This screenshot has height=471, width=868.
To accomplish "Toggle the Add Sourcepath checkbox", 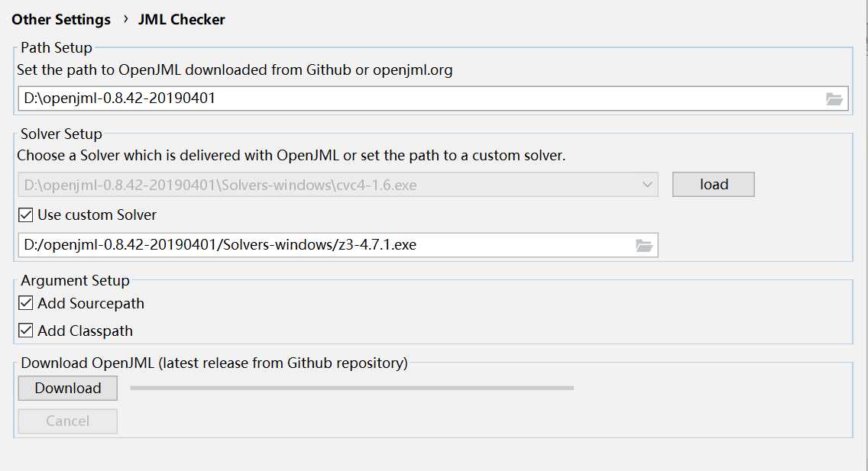I will [x=25, y=303].
